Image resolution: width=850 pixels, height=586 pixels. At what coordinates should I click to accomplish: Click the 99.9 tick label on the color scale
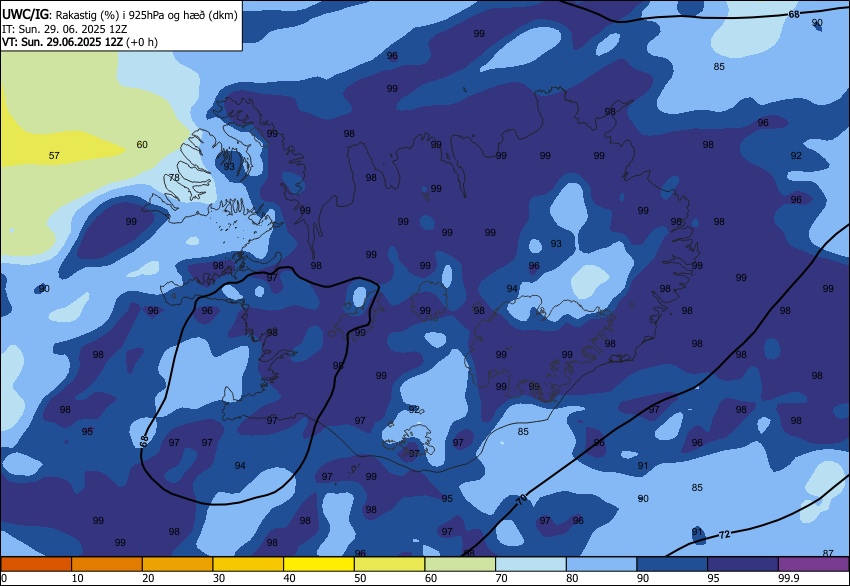[x=788, y=578]
